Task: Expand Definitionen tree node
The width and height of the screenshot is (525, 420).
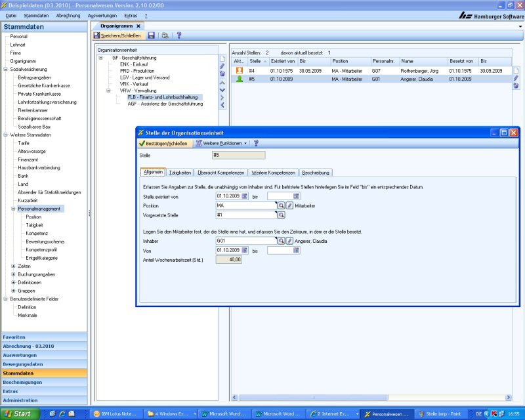Action: (x=13, y=282)
